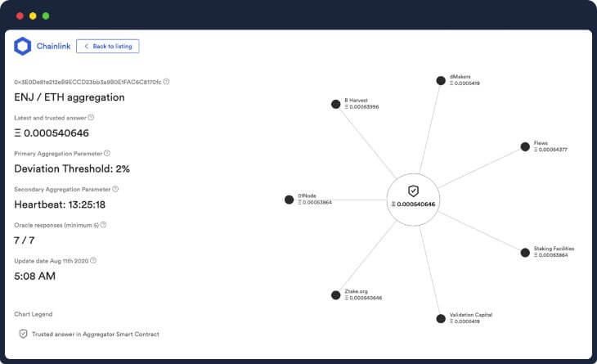Open info icon next to Oracle responses
597x364 pixels.
pyautogui.click(x=103, y=225)
